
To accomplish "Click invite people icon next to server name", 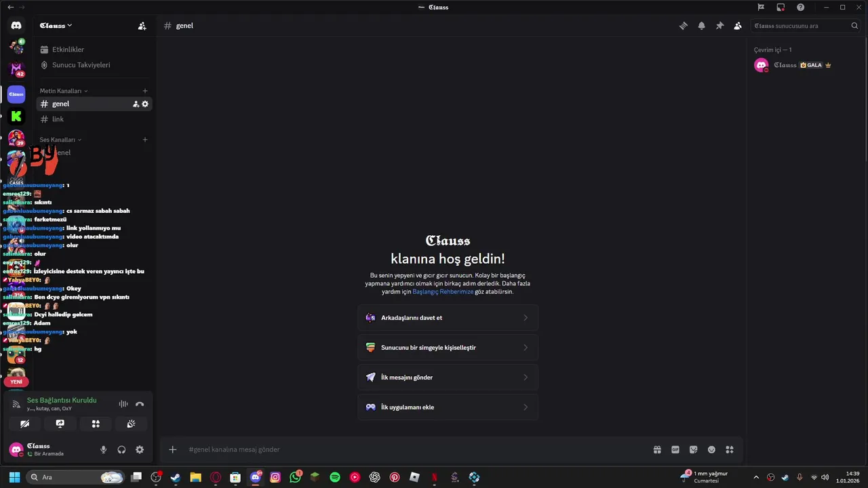I will click(142, 26).
